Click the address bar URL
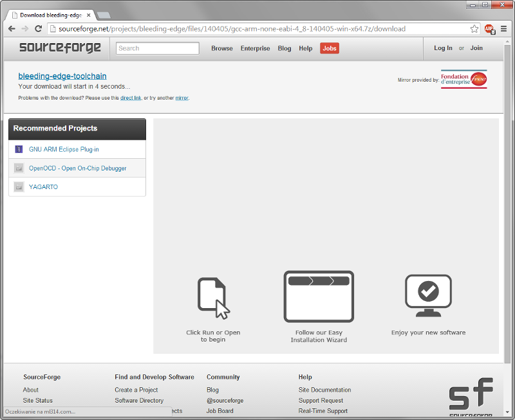Viewport: 515px width, 420px height. point(232,29)
